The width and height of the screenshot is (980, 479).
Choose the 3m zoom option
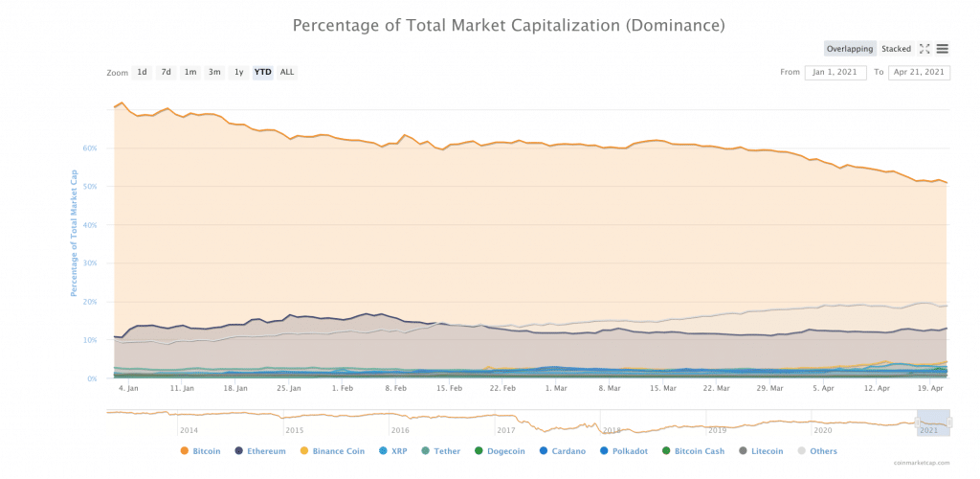coord(214,72)
